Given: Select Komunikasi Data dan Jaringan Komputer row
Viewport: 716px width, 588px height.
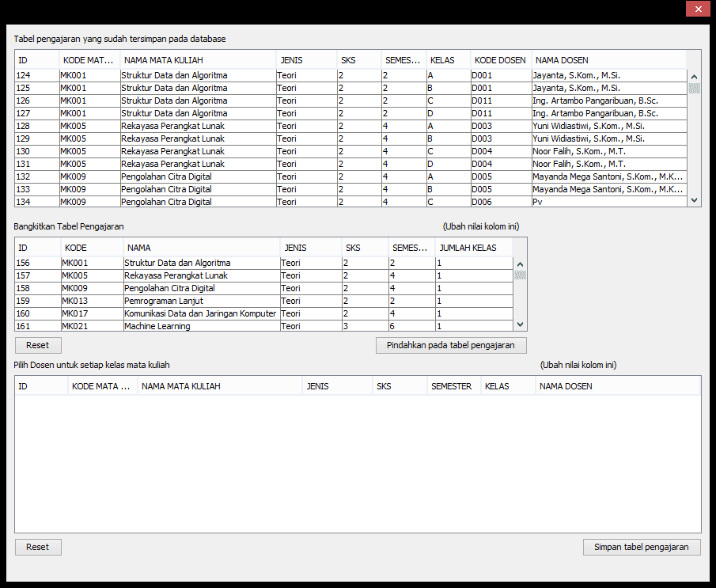Looking at the screenshot, I should 200,313.
